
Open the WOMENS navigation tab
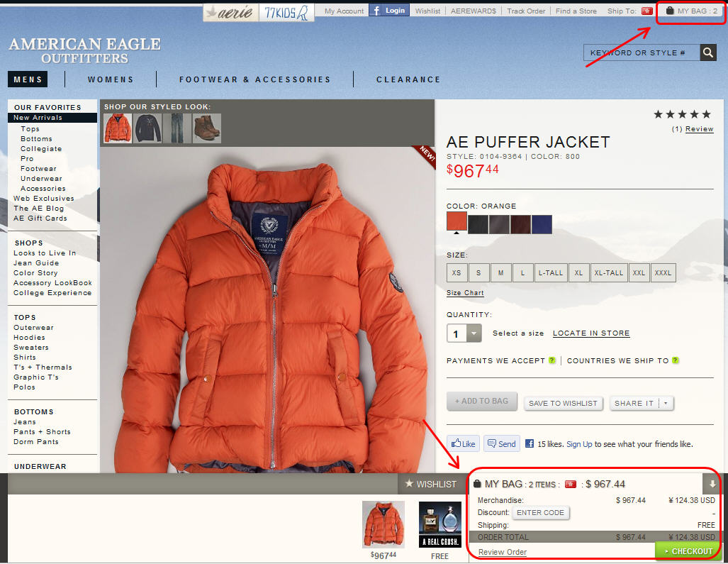111,79
